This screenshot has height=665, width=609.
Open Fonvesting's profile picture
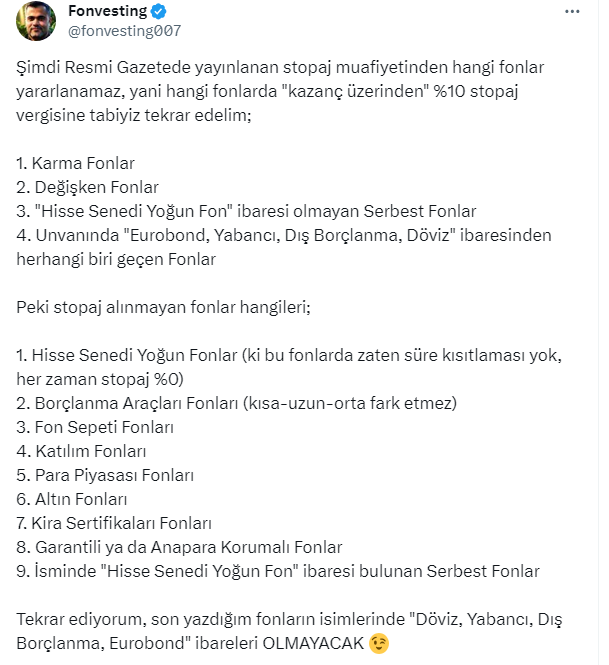[36, 21]
